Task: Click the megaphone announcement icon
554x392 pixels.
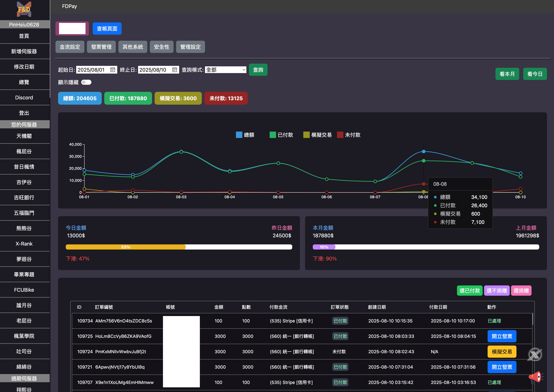Action: (536, 377)
